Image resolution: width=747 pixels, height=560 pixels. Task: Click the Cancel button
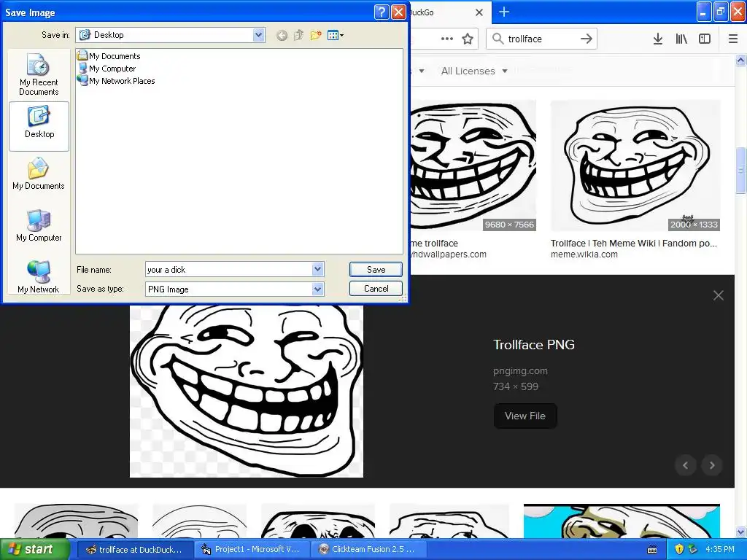click(x=376, y=289)
